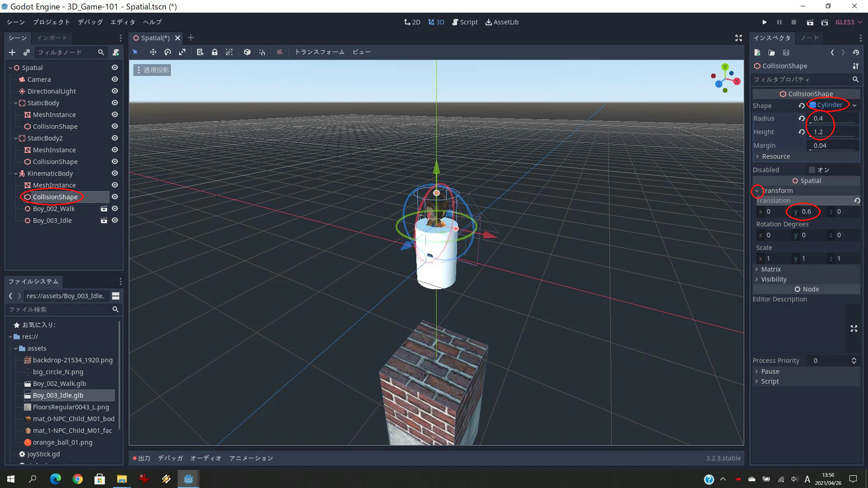Toggle visibility of Boy_003_Idle node

115,220
